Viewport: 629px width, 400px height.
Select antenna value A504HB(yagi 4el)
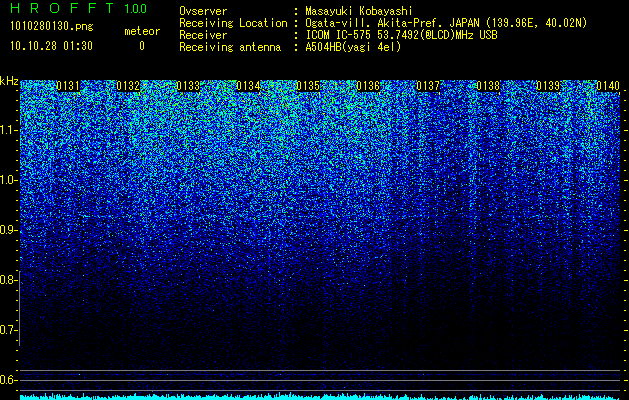(x=353, y=47)
